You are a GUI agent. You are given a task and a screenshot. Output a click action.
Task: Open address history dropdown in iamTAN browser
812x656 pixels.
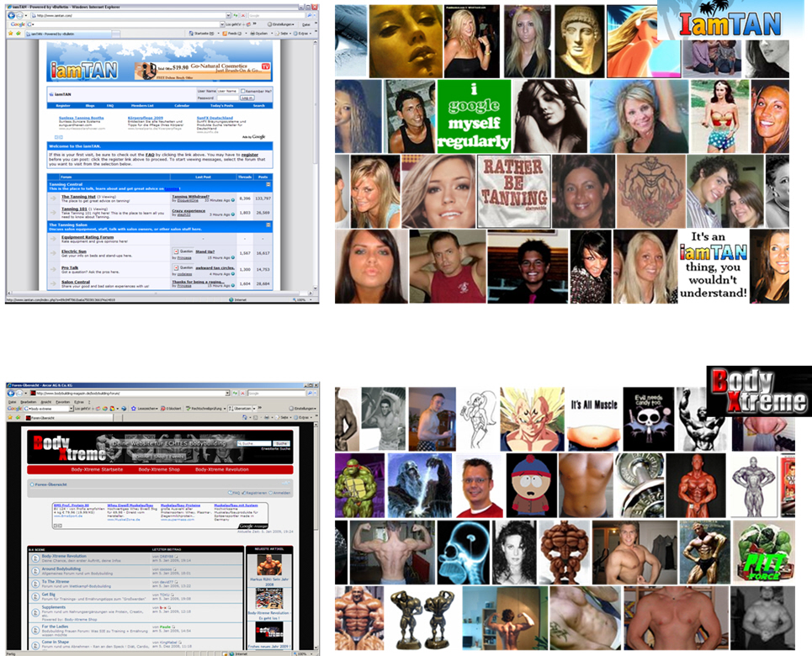click(x=228, y=15)
